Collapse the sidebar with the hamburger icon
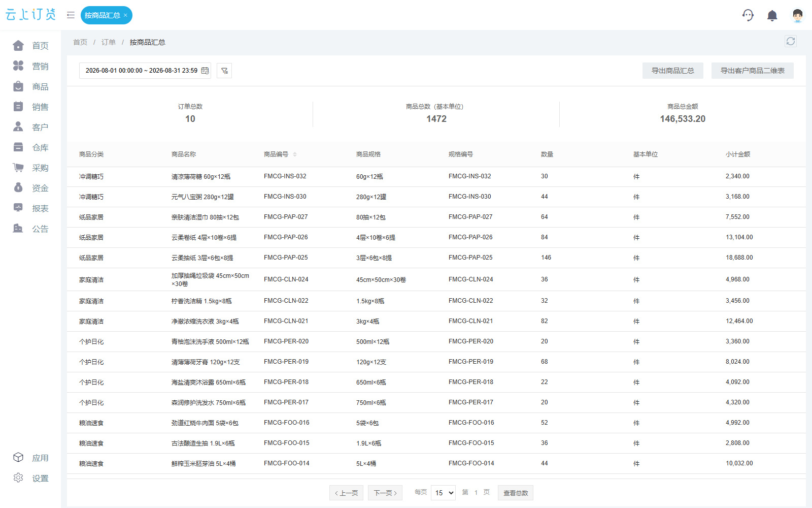812x508 pixels. click(x=71, y=15)
